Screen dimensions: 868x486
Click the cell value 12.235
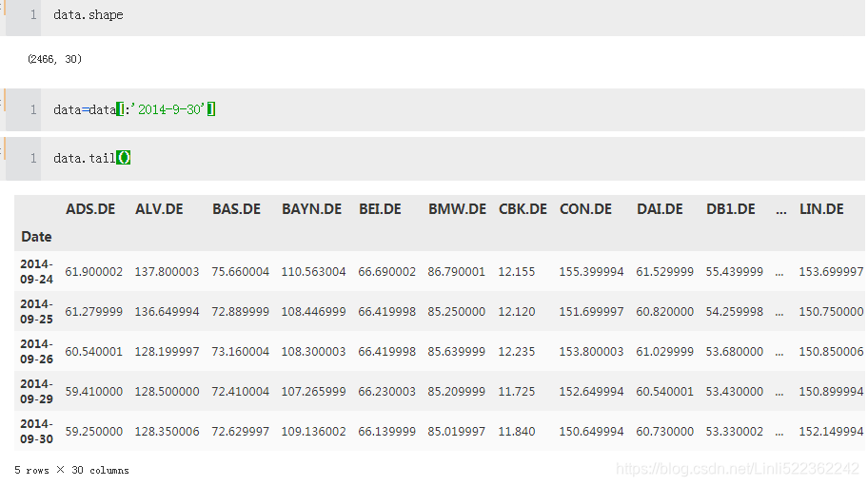pyautogui.click(x=517, y=351)
